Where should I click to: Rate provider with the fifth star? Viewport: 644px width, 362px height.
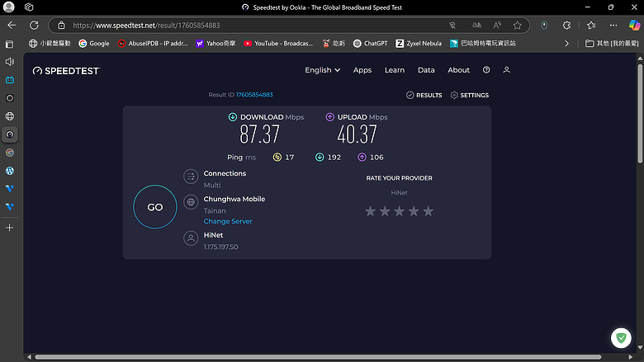pyautogui.click(x=428, y=211)
